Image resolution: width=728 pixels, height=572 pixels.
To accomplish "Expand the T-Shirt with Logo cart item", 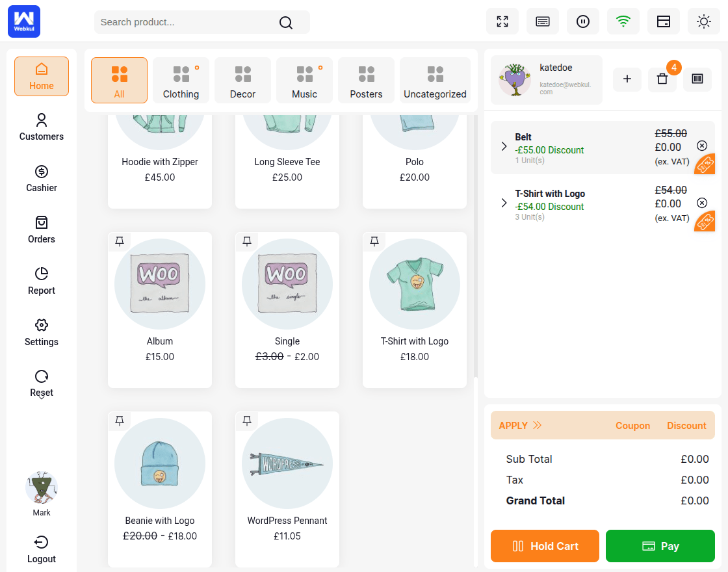I will (504, 203).
